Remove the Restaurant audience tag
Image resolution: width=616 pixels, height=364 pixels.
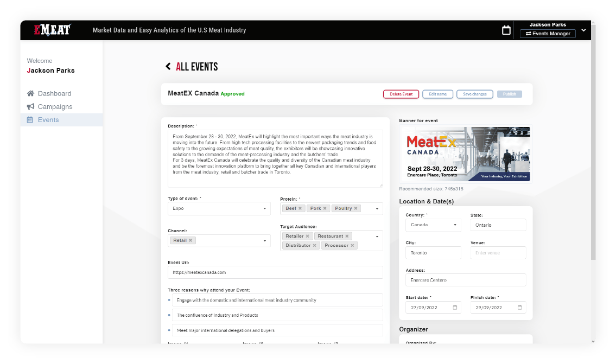pyautogui.click(x=347, y=237)
